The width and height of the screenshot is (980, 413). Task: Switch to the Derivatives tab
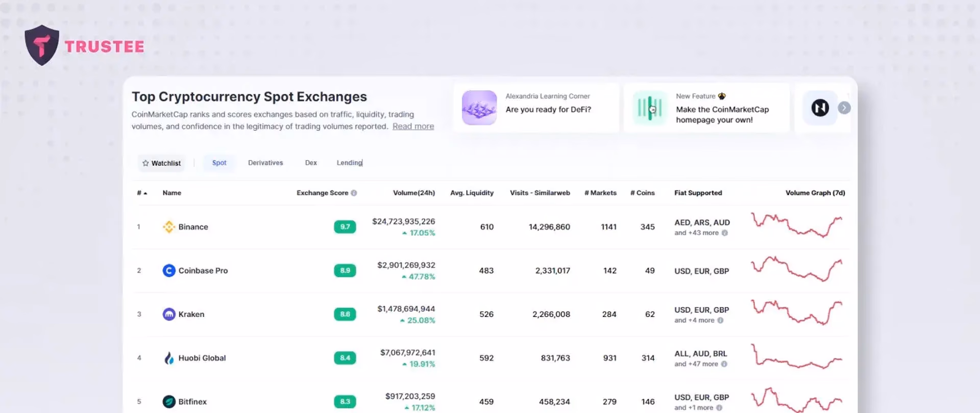[265, 163]
